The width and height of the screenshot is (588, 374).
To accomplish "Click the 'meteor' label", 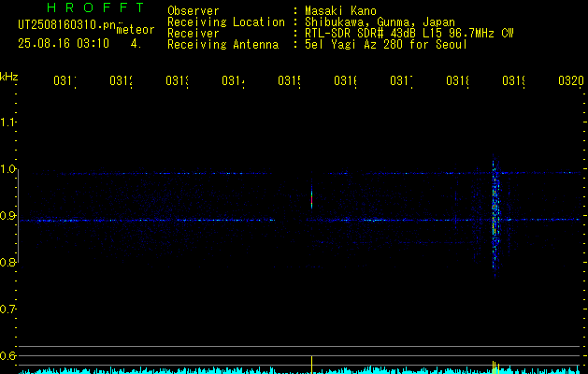I will [x=136, y=30].
